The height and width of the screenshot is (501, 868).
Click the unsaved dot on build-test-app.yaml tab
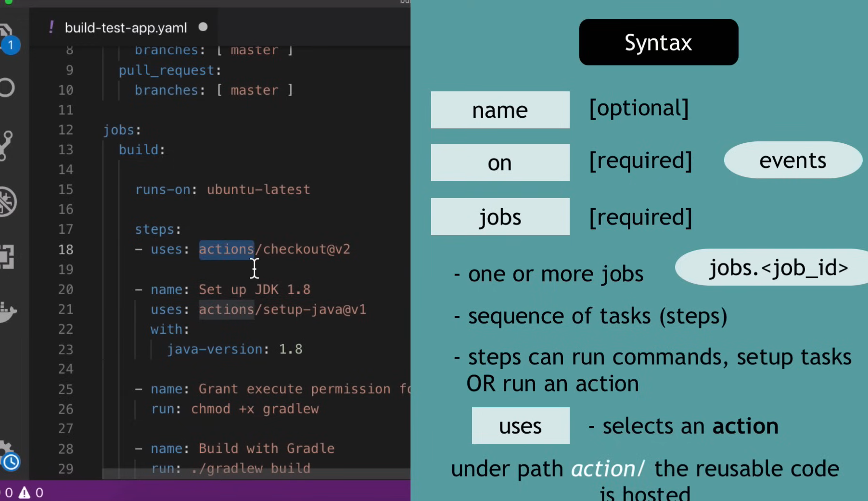[x=203, y=27]
